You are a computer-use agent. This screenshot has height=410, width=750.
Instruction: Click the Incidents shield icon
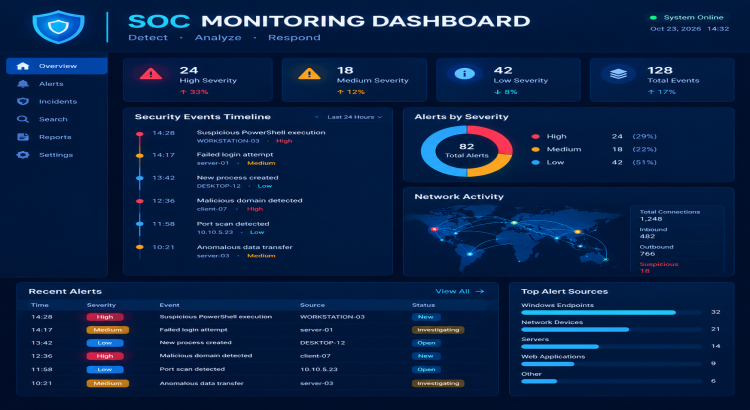coord(22,101)
